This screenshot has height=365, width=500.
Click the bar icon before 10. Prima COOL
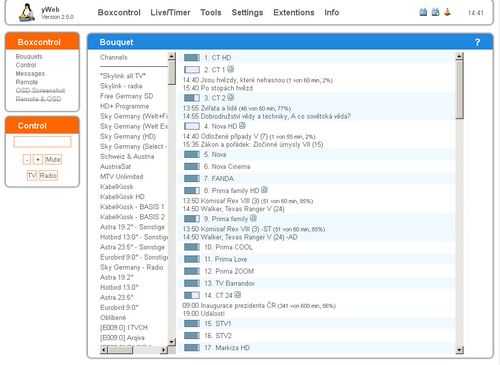click(x=192, y=247)
